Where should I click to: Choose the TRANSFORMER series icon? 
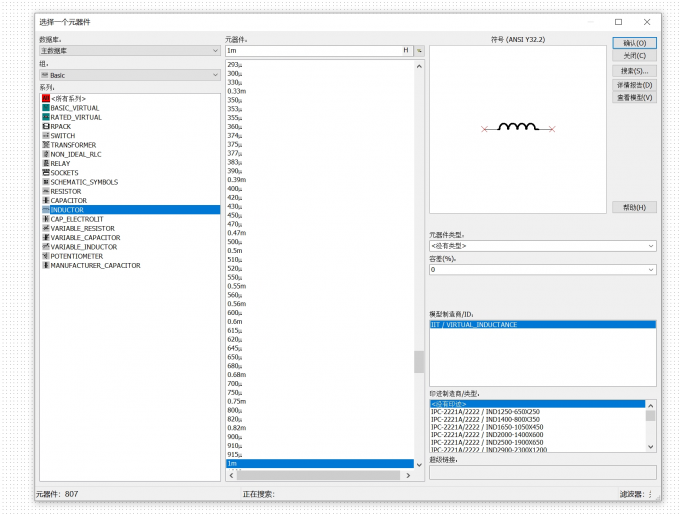pyautogui.click(x=46, y=144)
